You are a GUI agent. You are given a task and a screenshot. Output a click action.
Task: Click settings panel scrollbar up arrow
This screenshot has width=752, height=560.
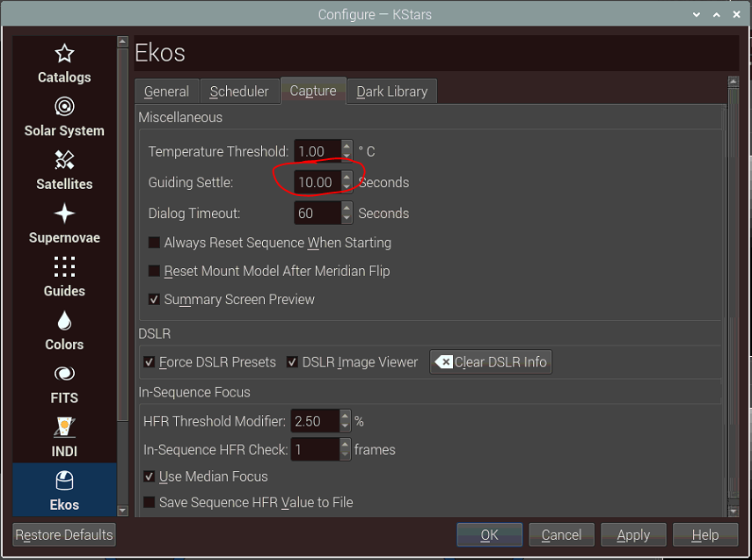point(734,82)
